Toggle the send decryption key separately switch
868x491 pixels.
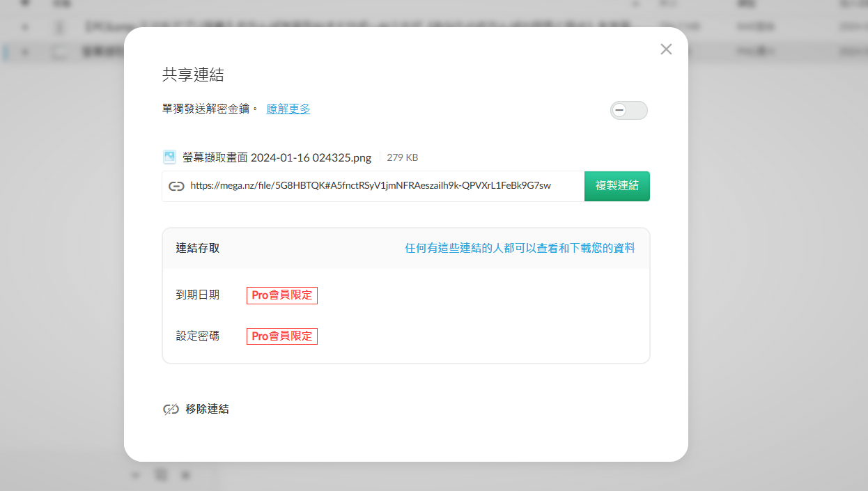click(628, 110)
